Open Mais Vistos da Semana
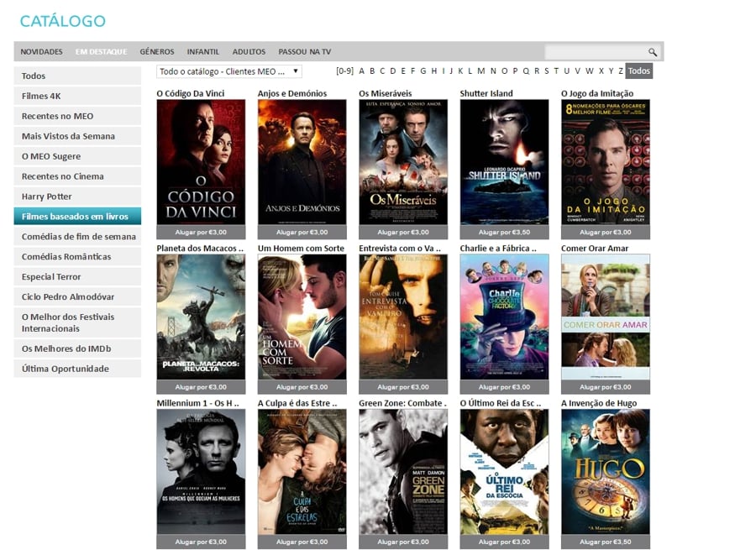The width and height of the screenshot is (756, 550). [77, 136]
